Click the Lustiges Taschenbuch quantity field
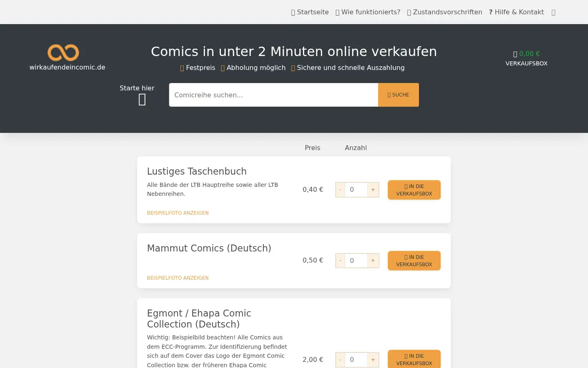This screenshot has height=368, width=588. pyautogui.click(x=356, y=190)
